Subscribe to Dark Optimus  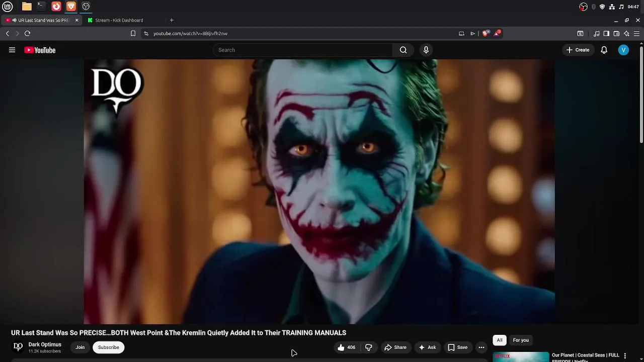[109, 347]
